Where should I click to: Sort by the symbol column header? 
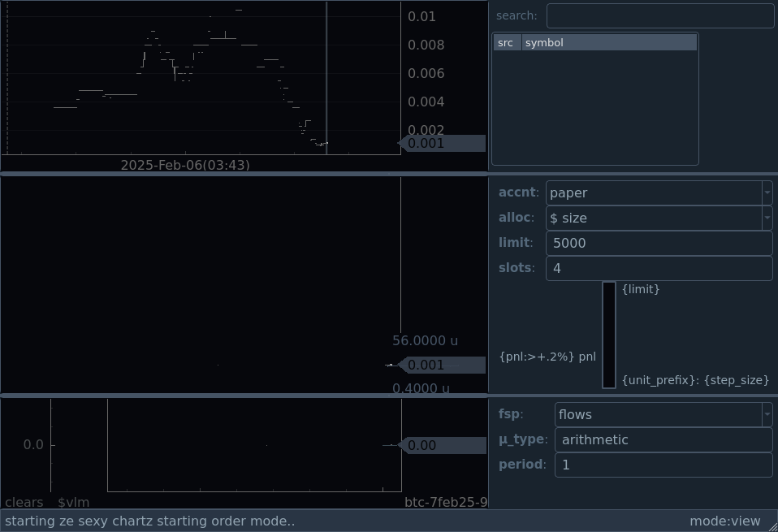click(608, 42)
